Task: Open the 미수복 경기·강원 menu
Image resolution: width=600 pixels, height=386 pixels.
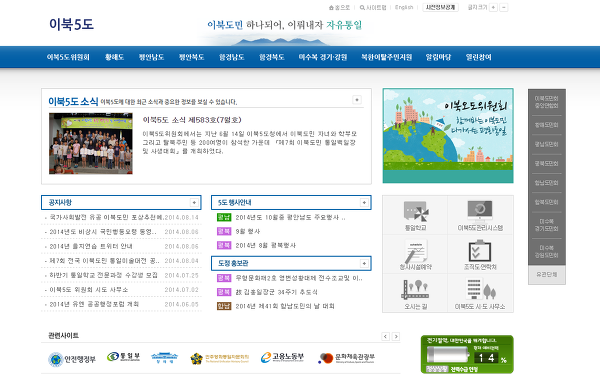Action: [323, 57]
